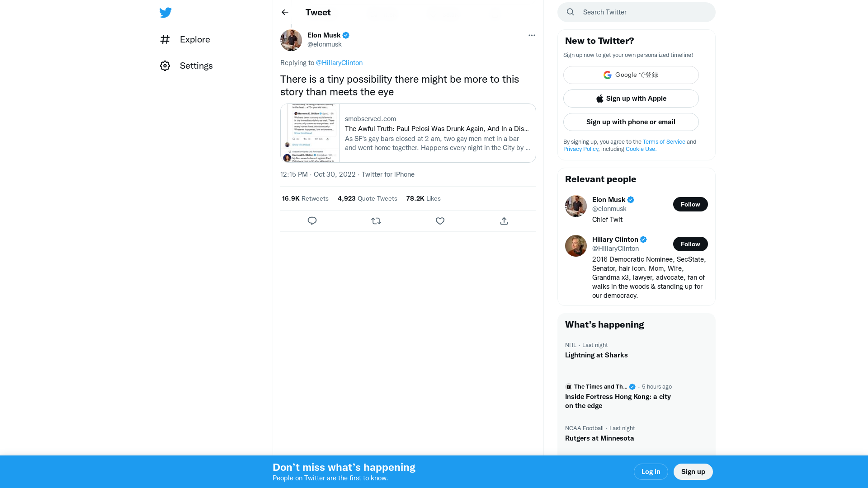Retweet using the retweet arrows icon
868x488 pixels.
pyautogui.click(x=376, y=221)
